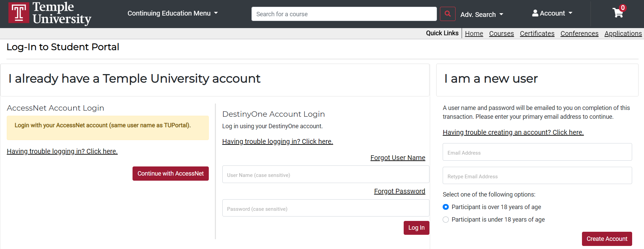Open Certificates in Quick Links

coord(537,33)
